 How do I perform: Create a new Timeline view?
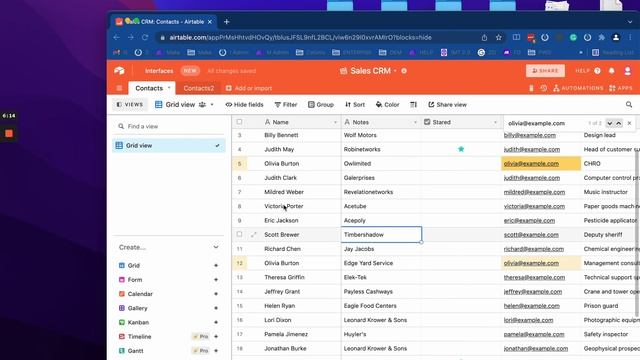coord(169,337)
